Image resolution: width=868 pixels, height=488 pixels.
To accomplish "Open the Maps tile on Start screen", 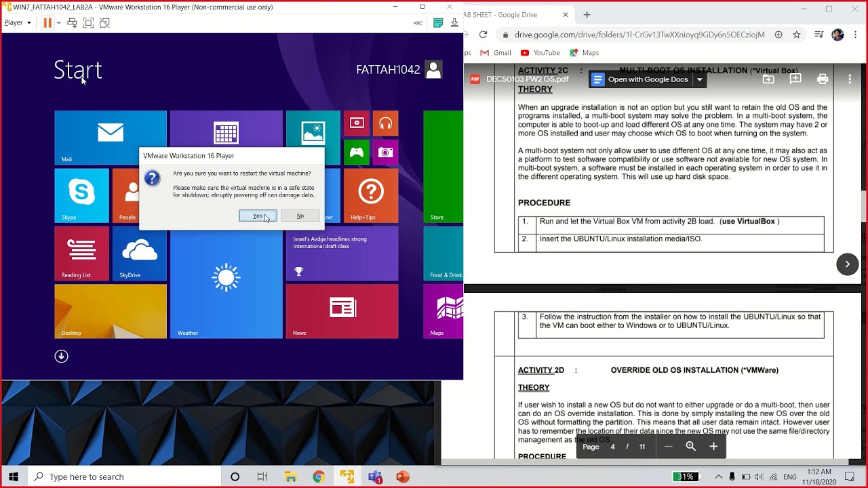I will click(443, 311).
